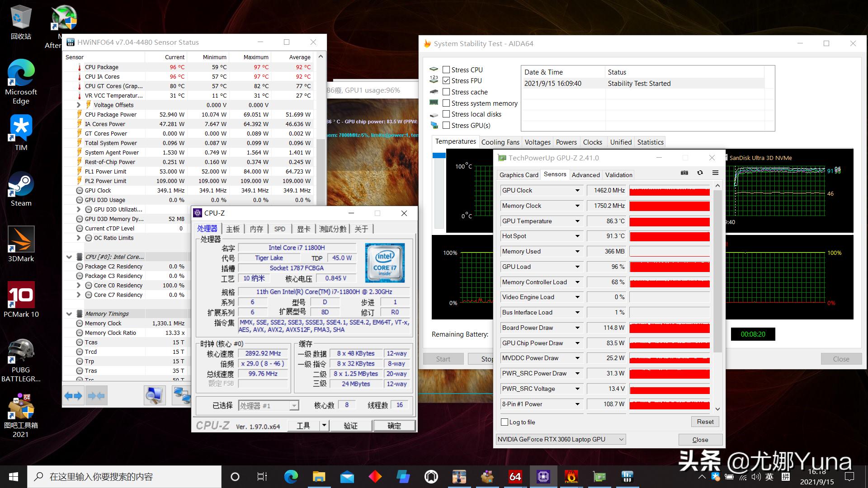This screenshot has height=488, width=868.
Task: Open the GPU-Z hamburger menu icon
Action: click(x=715, y=173)
